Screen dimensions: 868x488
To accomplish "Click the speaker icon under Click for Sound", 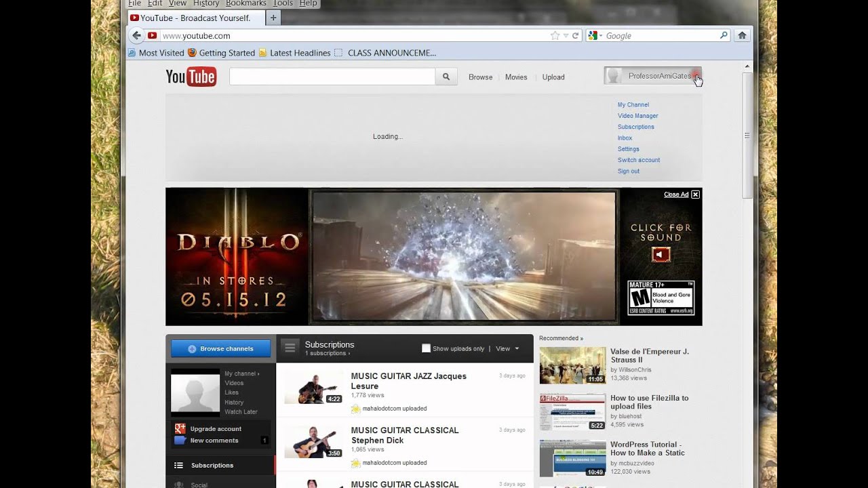I will (x=661, y=254).
